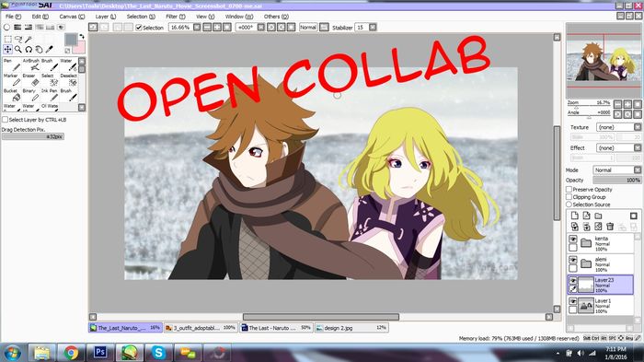Open the Windows Start menu
The height and width of the screenshot is (362, 644).
click(x=12, y=353)
